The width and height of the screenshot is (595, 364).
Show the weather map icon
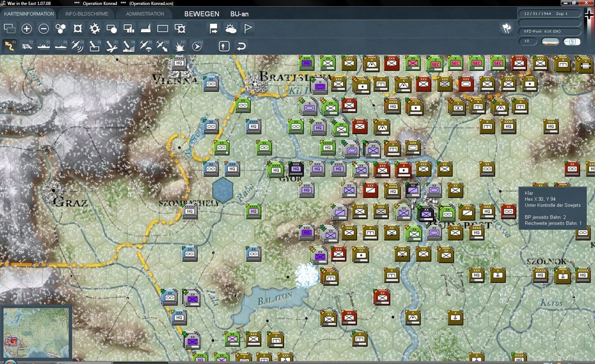point(231,29)
